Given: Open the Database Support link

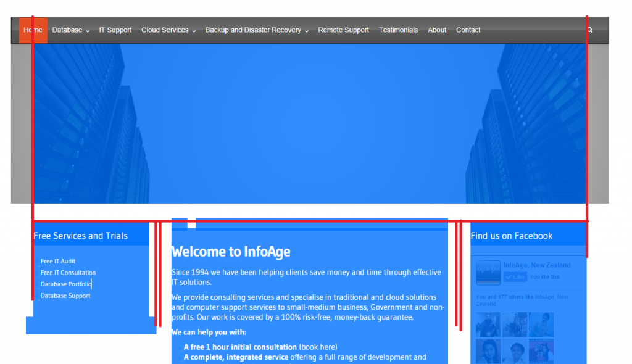Looking at the screenshot, I should (65, 296).
